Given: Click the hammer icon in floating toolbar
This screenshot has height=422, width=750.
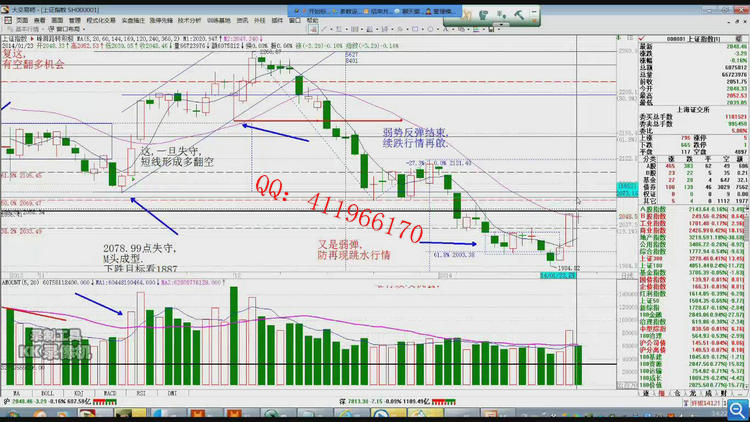Looking at the screenshot, I should [x=519, y=15].
